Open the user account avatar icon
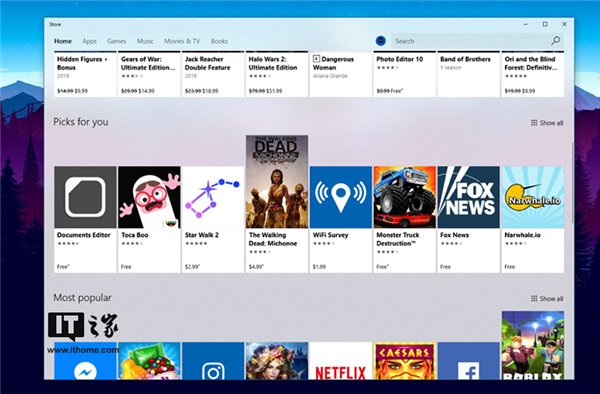 tap(381, 41)
